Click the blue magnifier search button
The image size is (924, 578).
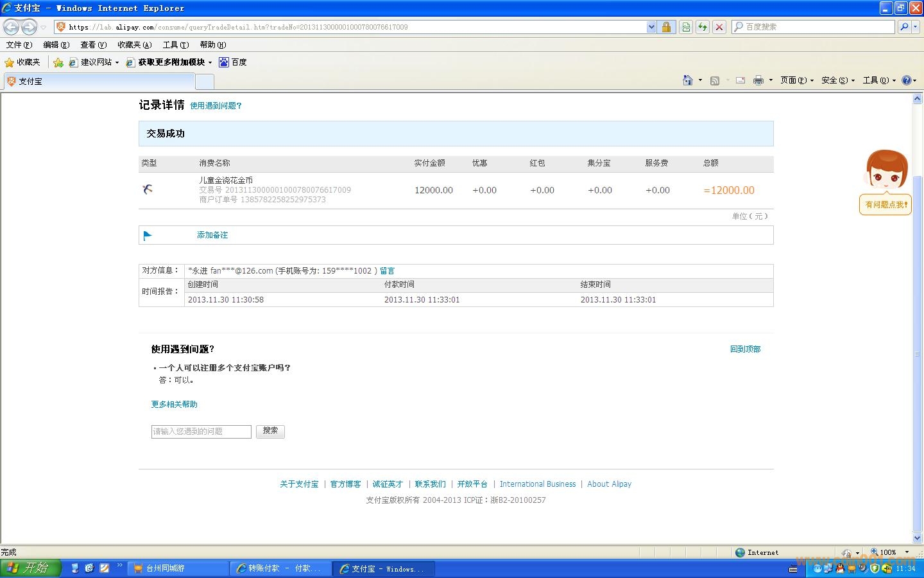click(x=903, y=27)
